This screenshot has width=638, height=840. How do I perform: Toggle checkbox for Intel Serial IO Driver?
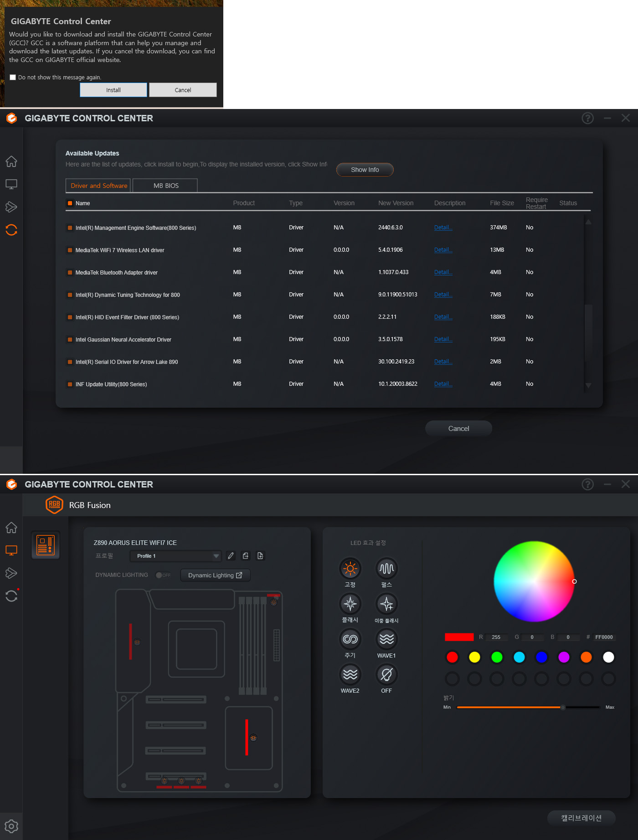70,362
